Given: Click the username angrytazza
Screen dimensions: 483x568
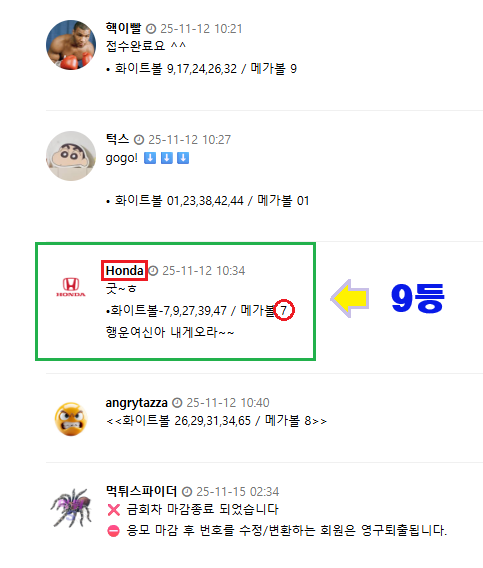Looking at the screenshot, I should click(136, 402).
